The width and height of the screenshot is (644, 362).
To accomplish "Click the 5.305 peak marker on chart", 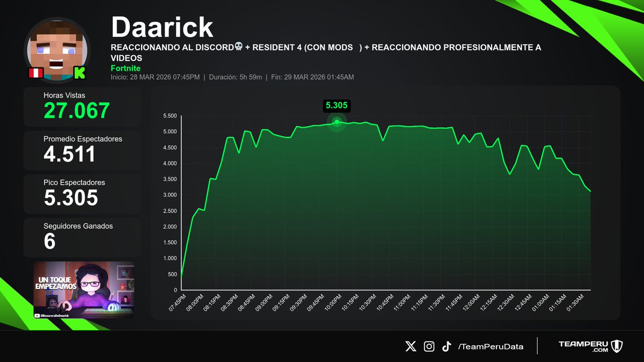I will (x=336, y=122).
